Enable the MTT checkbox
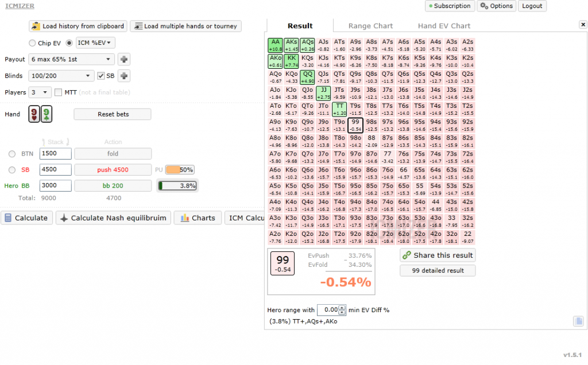 coord(58,92)
